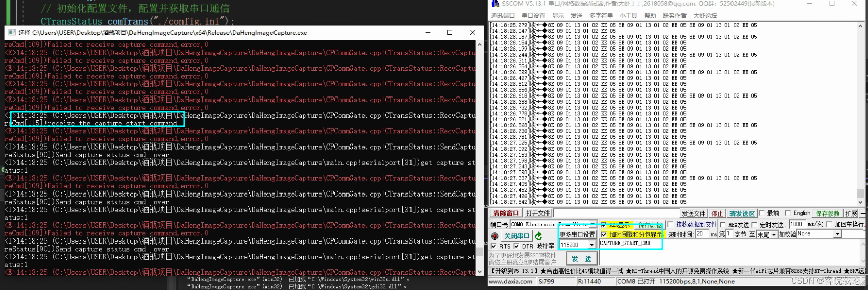
Task: Click the collapse dash button beside 扩展
Action: 863,213
